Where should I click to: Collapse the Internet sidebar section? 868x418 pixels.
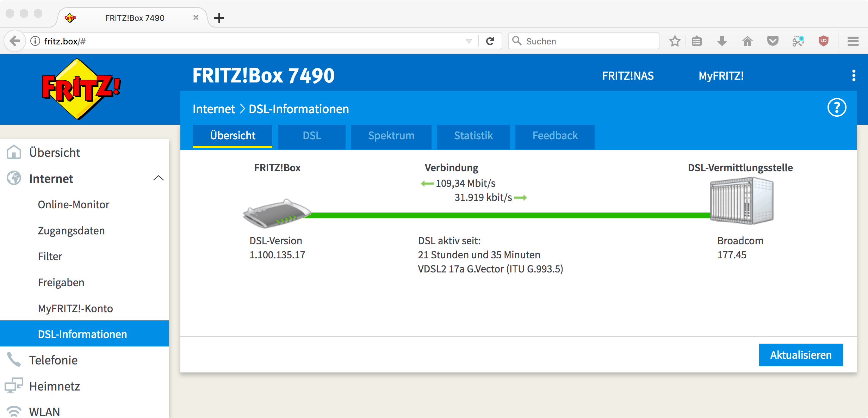click(x=159, y=178)
